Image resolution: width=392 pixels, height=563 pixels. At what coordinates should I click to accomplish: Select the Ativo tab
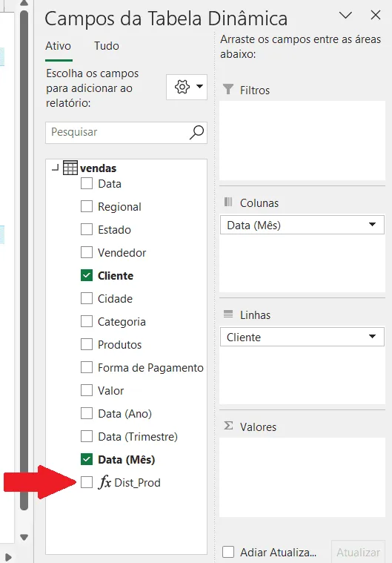[x=58, y=46]
